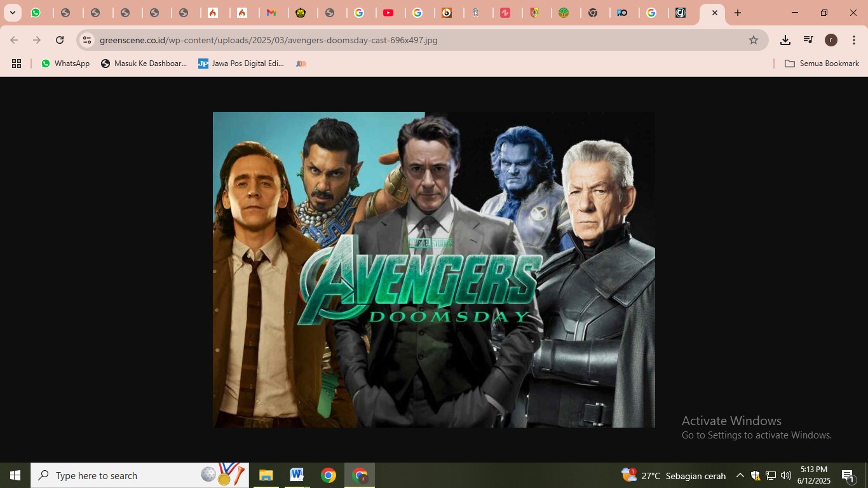Open the active Chrome profile taskbar icon
This screenshot has width=868, height=488.
coord(360,475)
